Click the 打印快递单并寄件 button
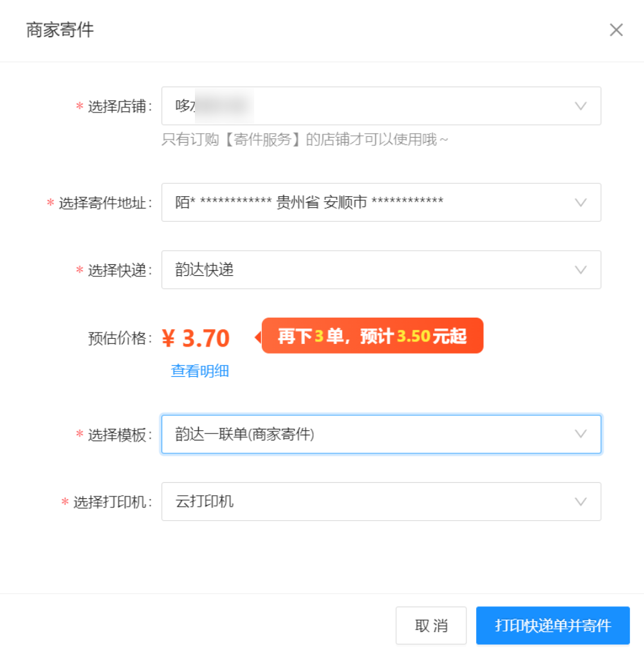Viewport: 644px width, 652px height. click(553, 626)
